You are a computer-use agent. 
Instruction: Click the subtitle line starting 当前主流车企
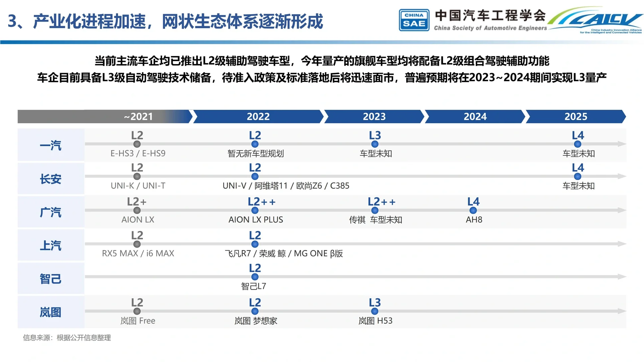pos(322,61)
